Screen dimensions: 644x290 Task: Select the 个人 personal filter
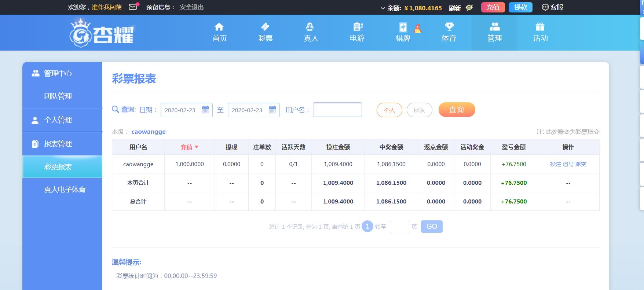[x=389, y=110]
